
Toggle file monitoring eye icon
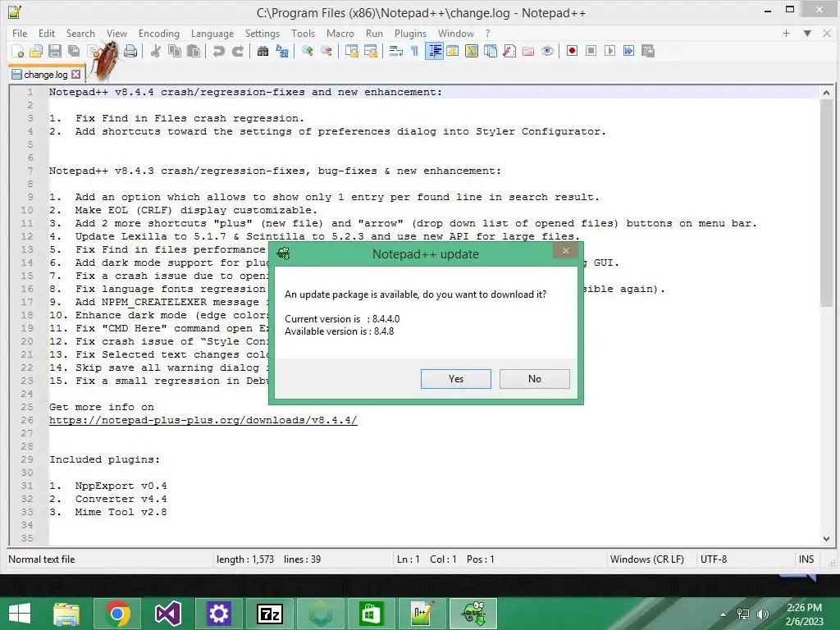click(547, 52)
